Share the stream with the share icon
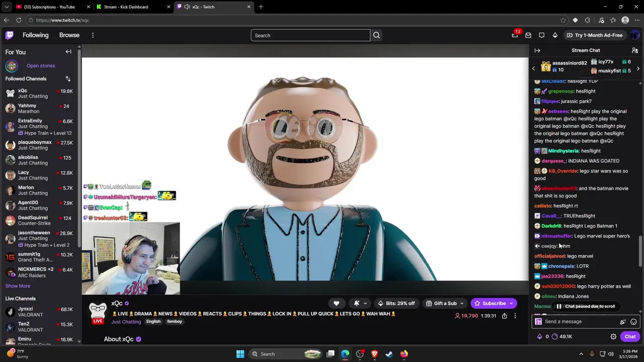The height and width of the screenshot is (362, 644). (x=504, y=316)
